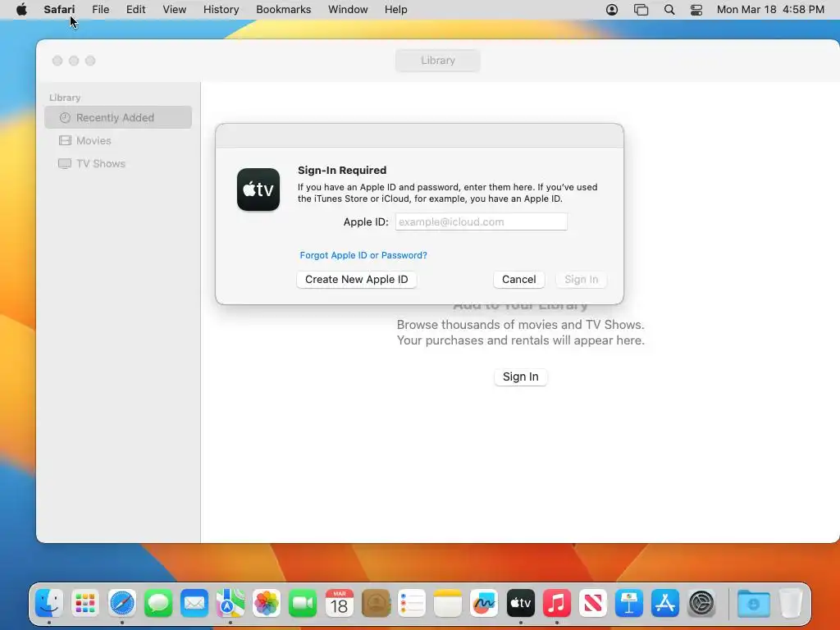Open the Window menu
Screen dimensions: 840x630
click(348, 10)
